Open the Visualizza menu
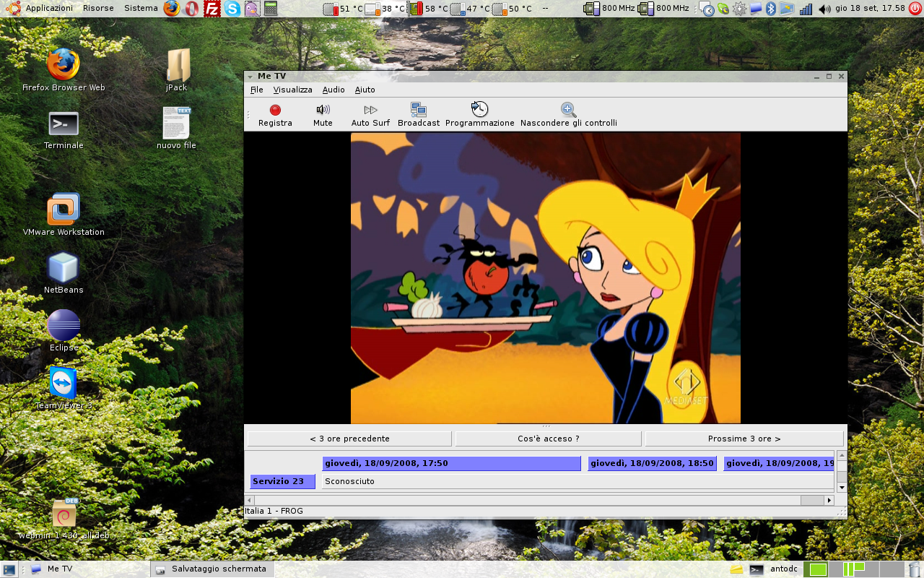 (x=292, y=90)
